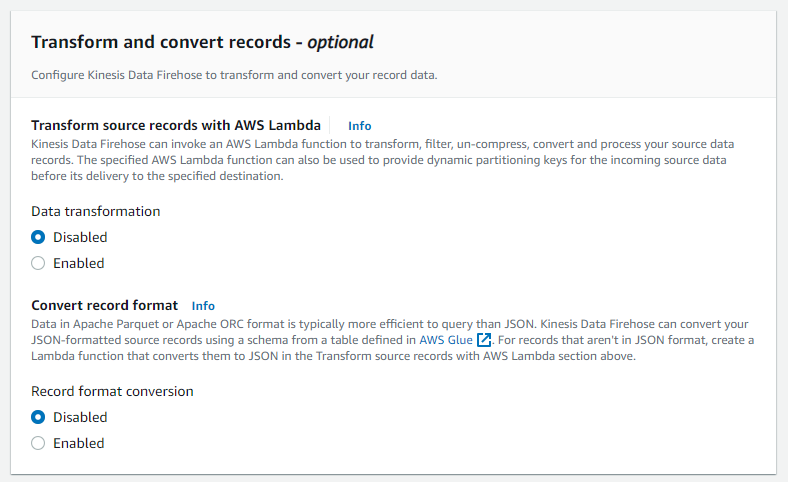Viewport: 788px width, 482px height.
Task: Select Disabled under Record format conversion
Action: (38, 417)
